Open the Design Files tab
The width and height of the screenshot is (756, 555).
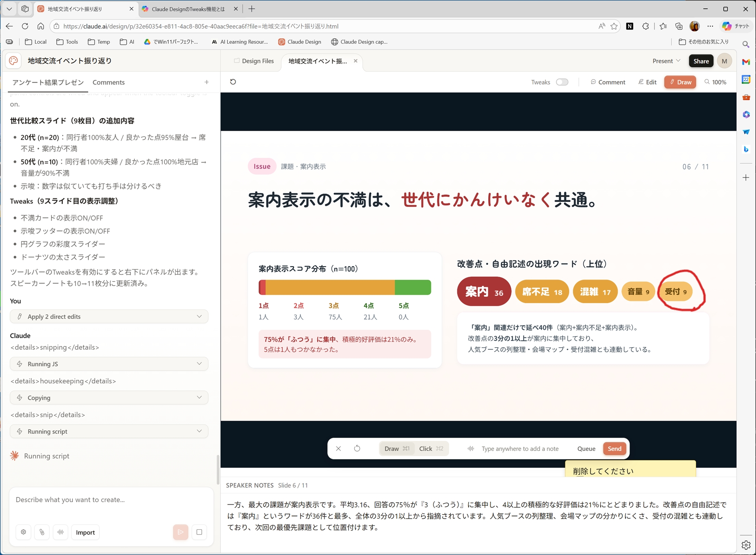[257, 61]
